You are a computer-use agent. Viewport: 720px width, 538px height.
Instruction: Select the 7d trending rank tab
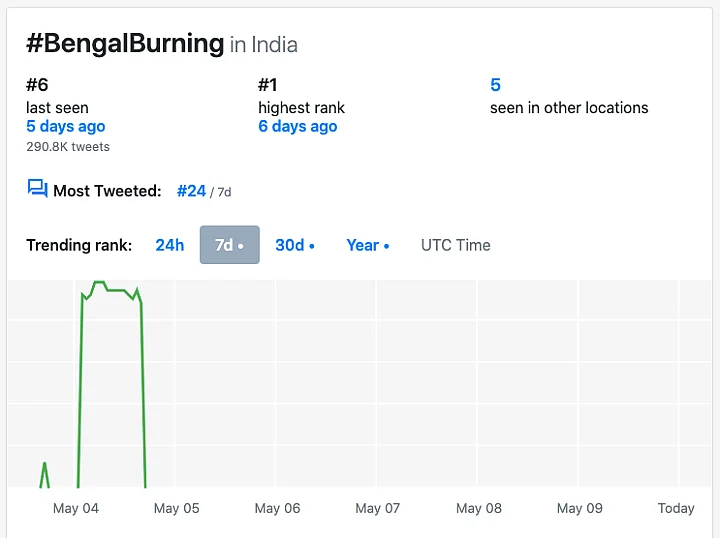coord(229,245)
